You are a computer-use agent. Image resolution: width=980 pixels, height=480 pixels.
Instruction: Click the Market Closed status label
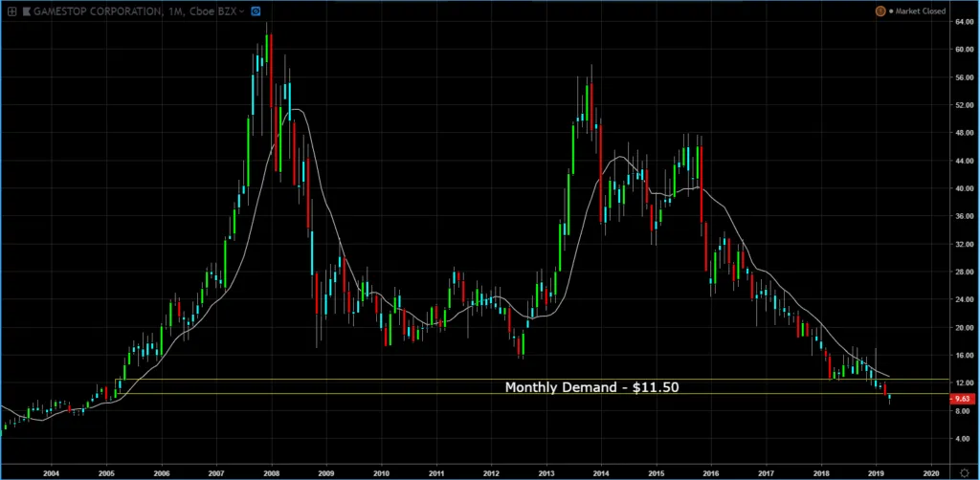919,11
